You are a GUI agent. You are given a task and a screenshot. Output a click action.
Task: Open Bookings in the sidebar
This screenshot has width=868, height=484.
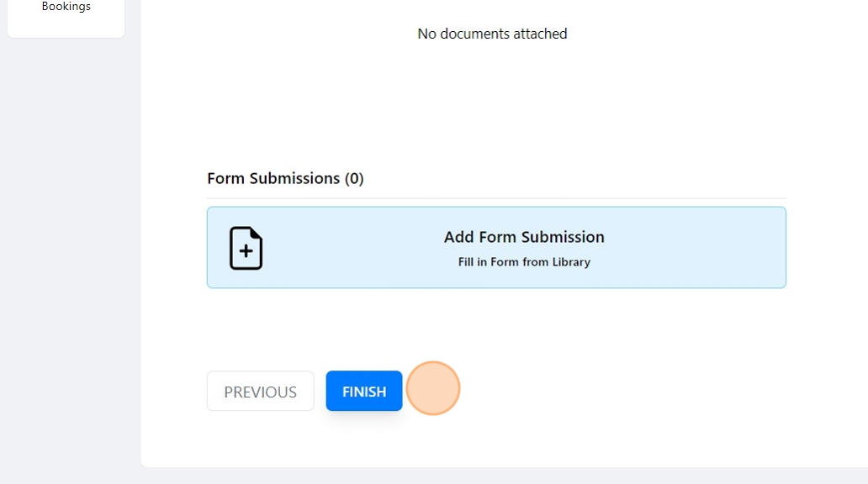pos(66,7)
